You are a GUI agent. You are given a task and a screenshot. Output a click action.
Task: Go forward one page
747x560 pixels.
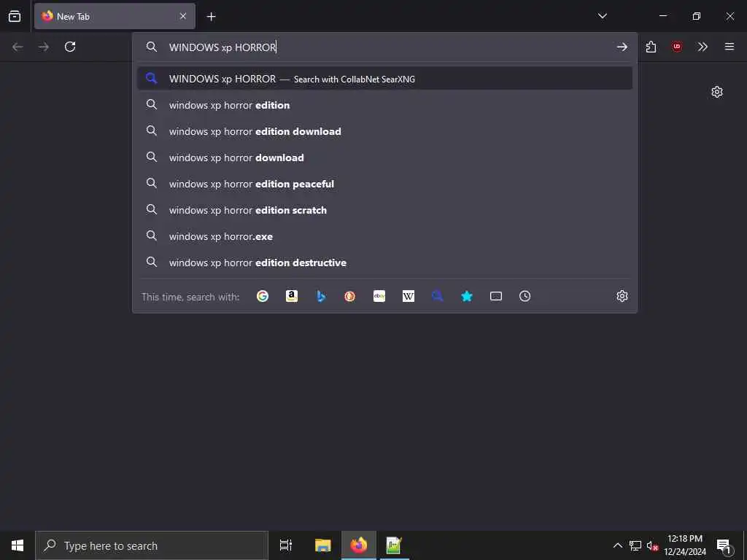[x=44, y=47]
